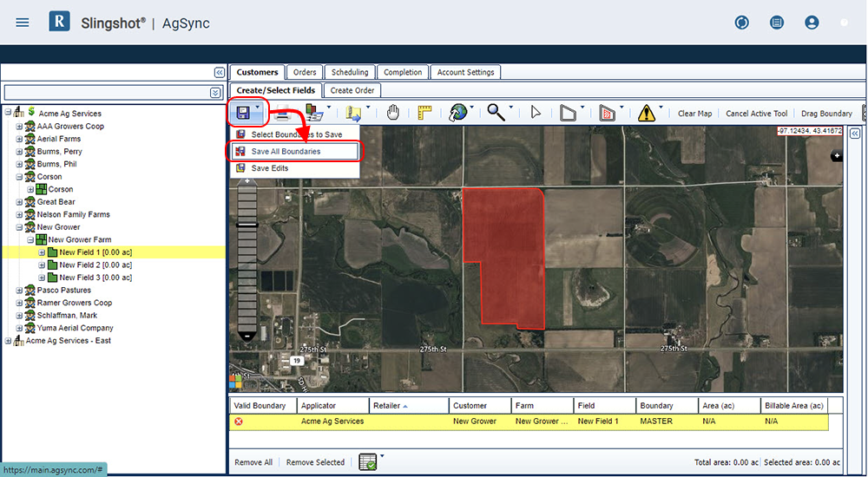Click MASTER cell in boundary row
Viewport: 868px width, 477px height.
click(656, 421)
